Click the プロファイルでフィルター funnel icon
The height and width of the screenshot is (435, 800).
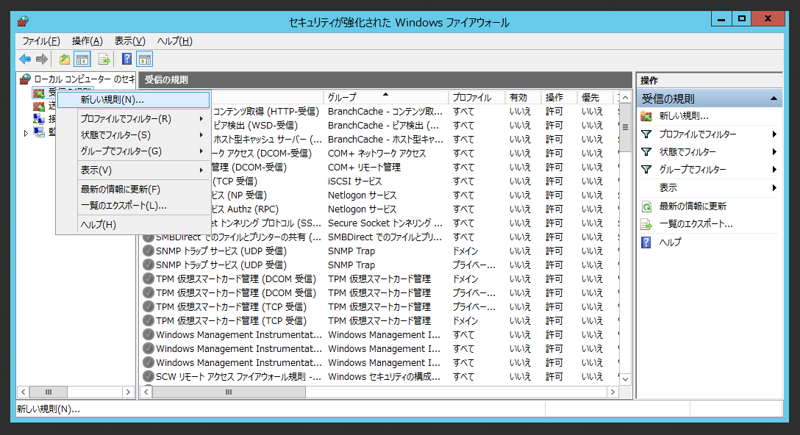pos(646,134)
